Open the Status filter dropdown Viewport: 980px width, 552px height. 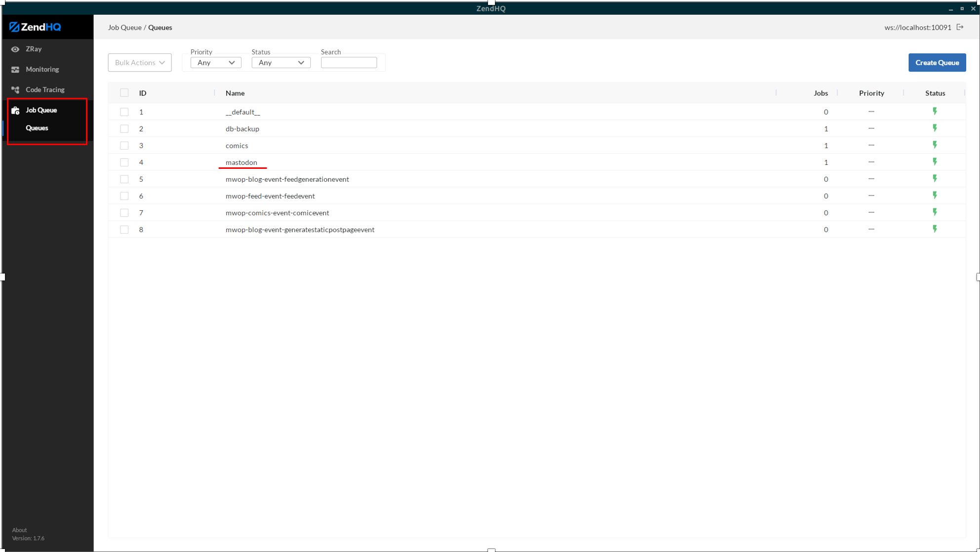(281, 63)
